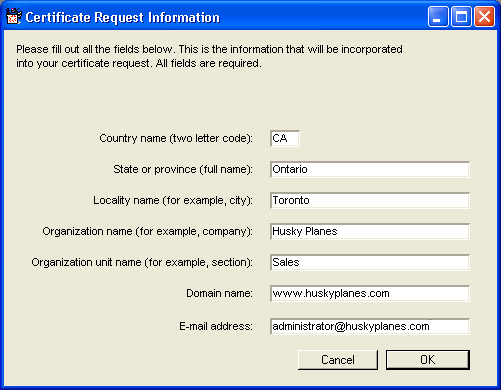Maximize the Certificate Request Information window
Image resolution: width=501 pixels, height=390 pixels.
click(461, 17)
